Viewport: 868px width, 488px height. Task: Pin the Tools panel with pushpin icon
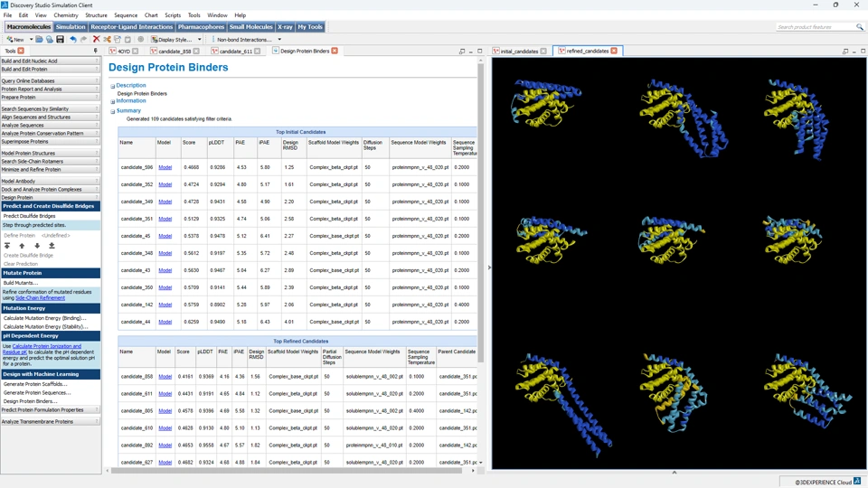click(x=95, y=51)
